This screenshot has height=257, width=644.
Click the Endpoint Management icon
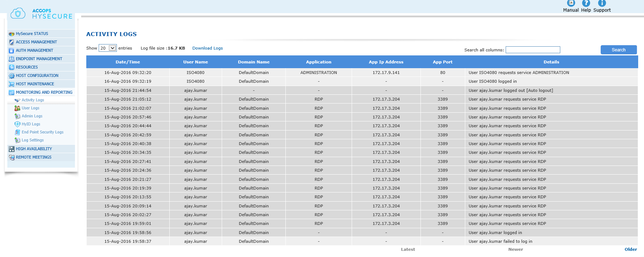point(12,59)
